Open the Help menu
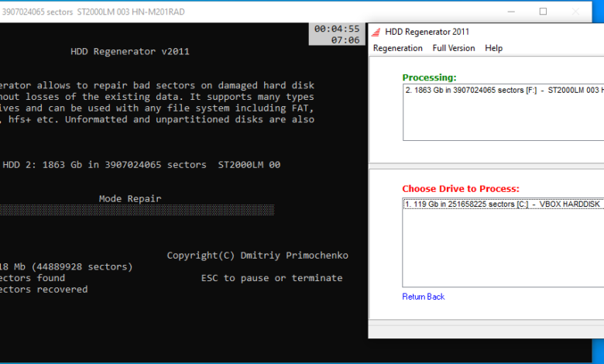 coord(493,48)
